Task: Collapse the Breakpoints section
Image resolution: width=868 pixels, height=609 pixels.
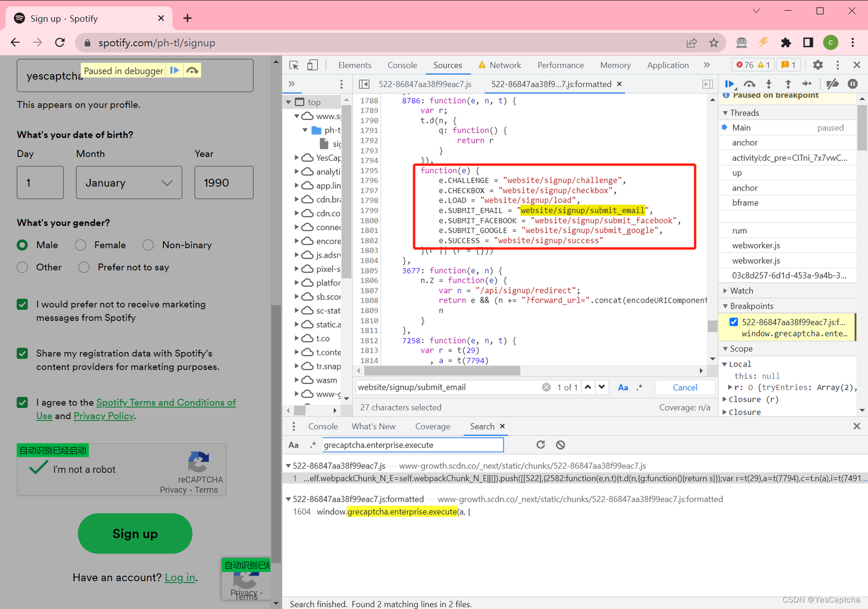Action: [726, 306]
